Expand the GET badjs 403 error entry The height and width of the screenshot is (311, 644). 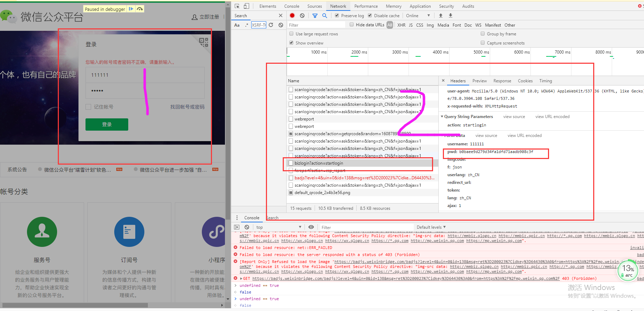241,278
